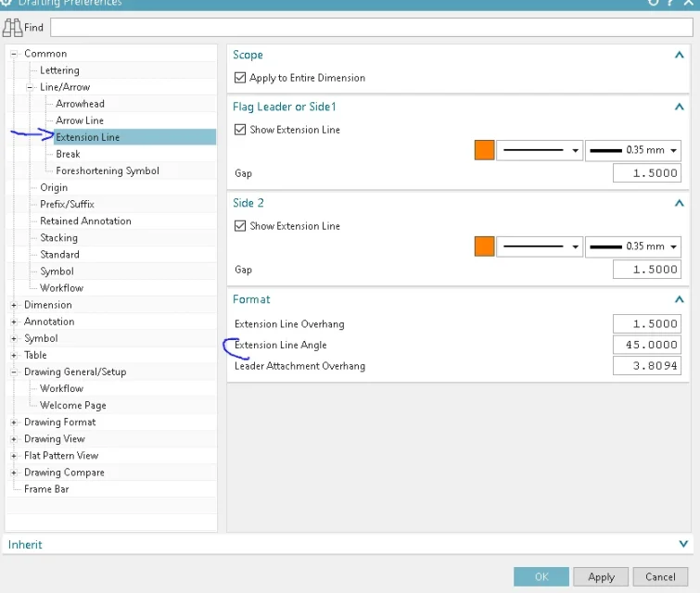Select Foreshortening Symbol tree item
The height and width of the screenshot is (593, 700).
click(x=107, y=171)
